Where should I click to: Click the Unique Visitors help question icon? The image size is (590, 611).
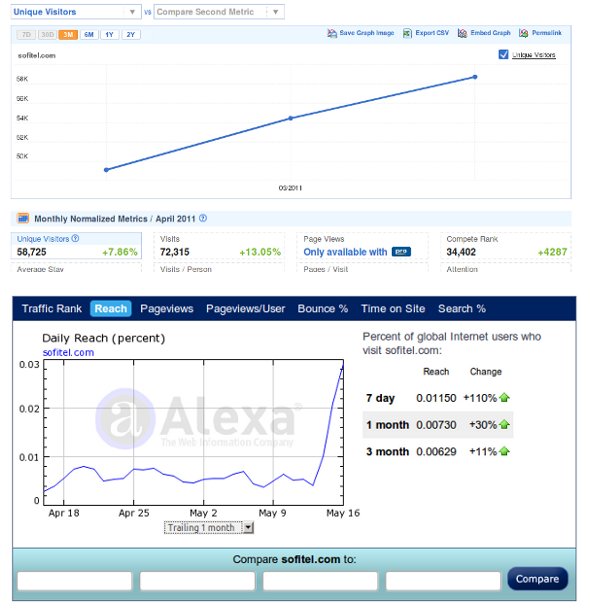point(76,238)
